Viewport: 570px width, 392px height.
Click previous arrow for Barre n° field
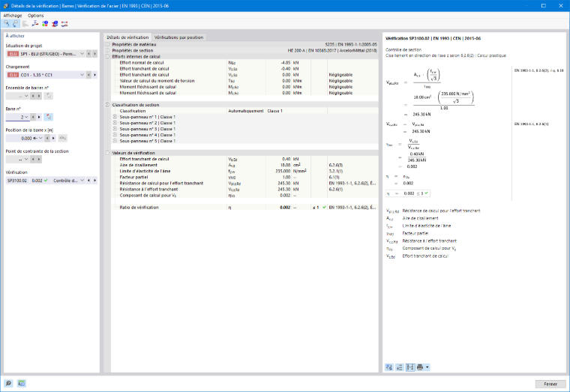[x=33, y=117]
